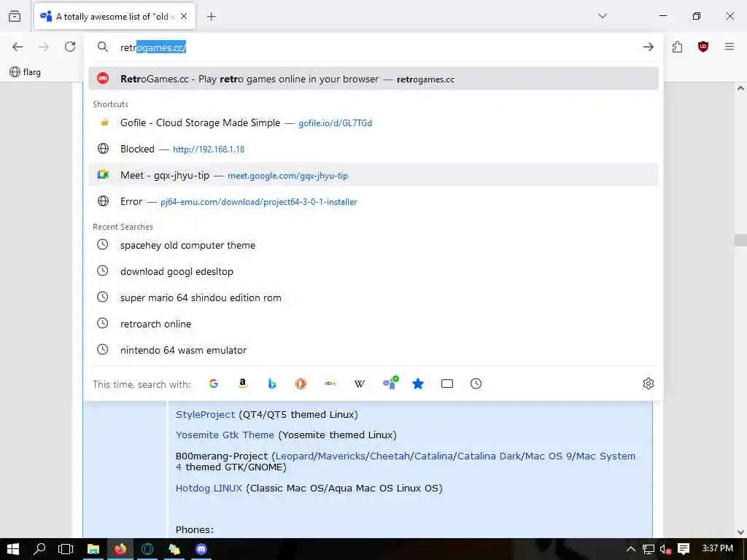Close the 'A totally awesome list' tab
Image resolution: width=747 pixels, height=560 pixels.
[184, 16]
